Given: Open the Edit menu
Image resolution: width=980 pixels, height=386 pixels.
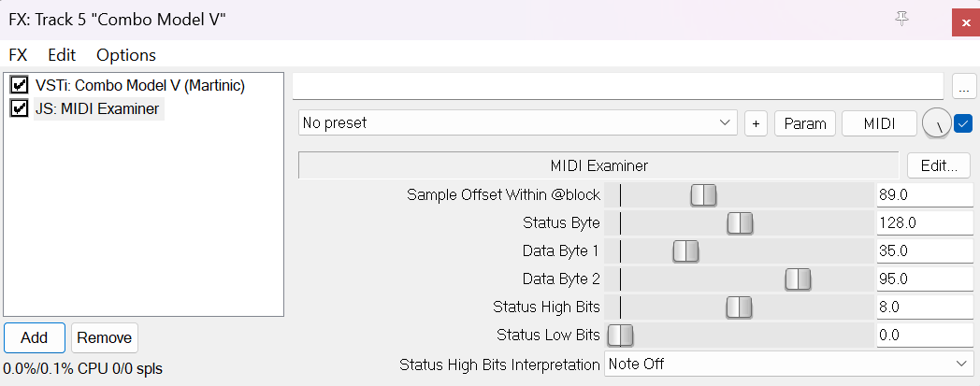Looking at the screenshot, I should tap(62, 54).
